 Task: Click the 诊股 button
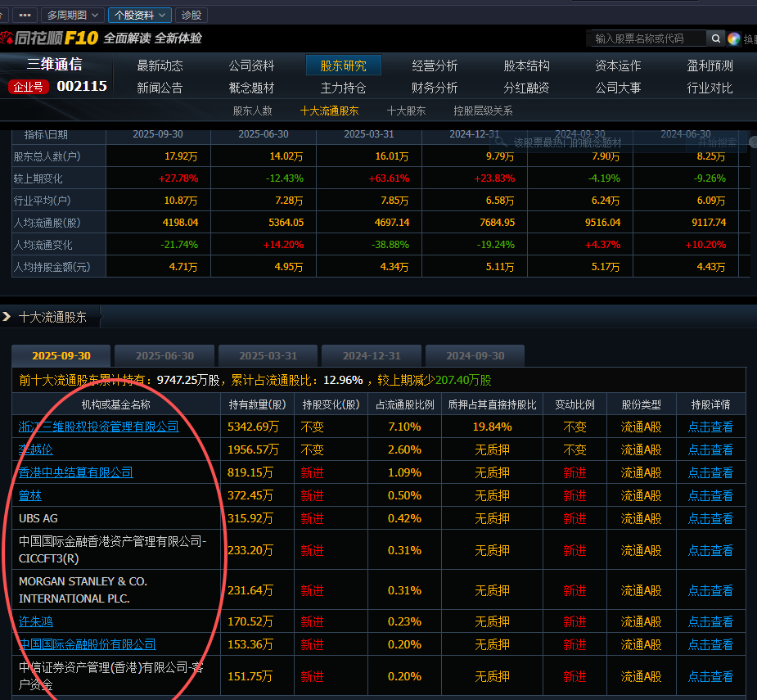192,15
